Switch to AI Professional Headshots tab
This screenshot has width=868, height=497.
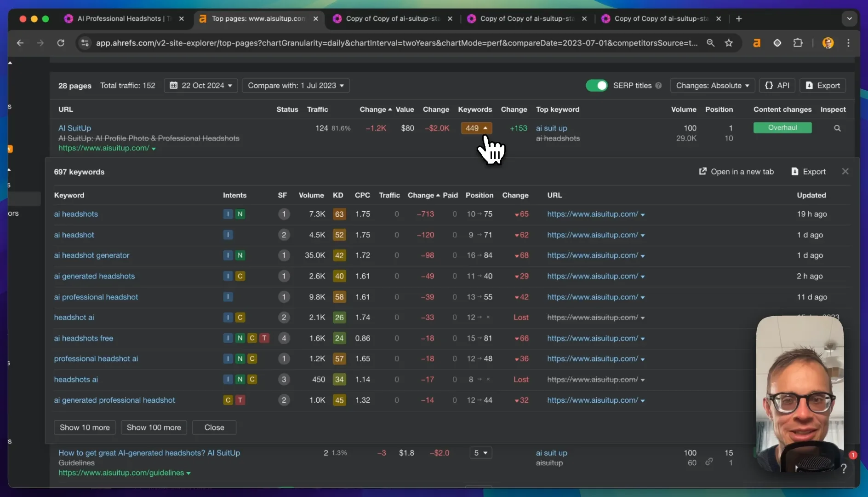coord(125,19)
